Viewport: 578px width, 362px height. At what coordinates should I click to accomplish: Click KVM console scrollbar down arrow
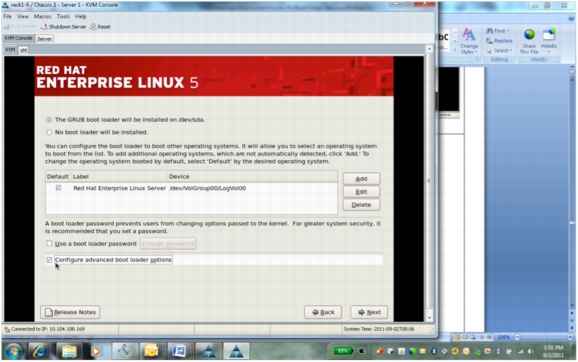click(429, 318)
